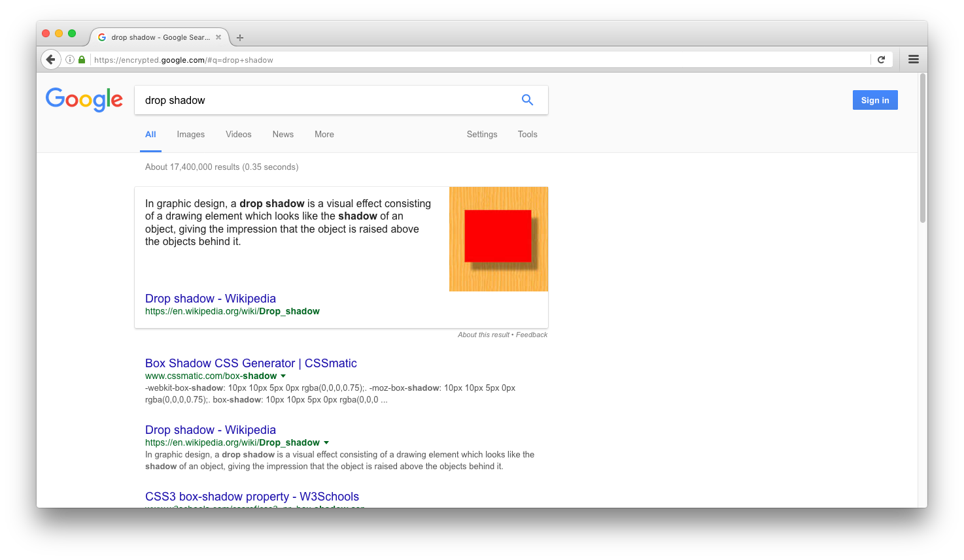Open the red square drop shadow image
Viewport: 964px width, 560px height.
point(498,239)
